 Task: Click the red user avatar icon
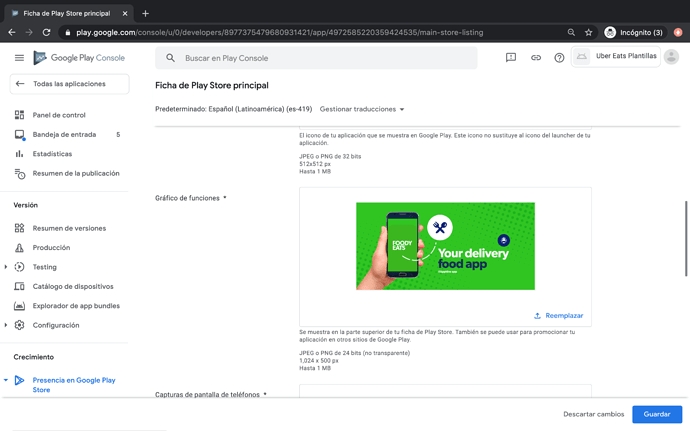pyautogui.click(x=677, y=32)
